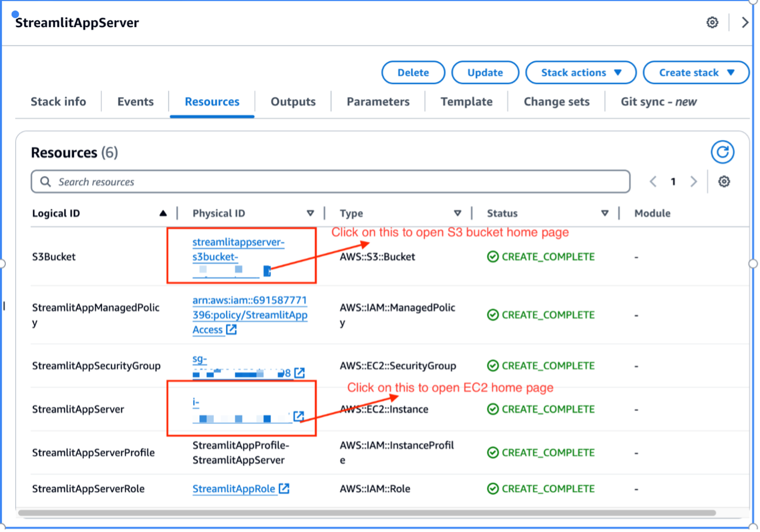Select the StreamlitAppManagedPolicy logical ID cell
Image resolution: width=760 pixels, height=532 pixels.
[96, 315]
